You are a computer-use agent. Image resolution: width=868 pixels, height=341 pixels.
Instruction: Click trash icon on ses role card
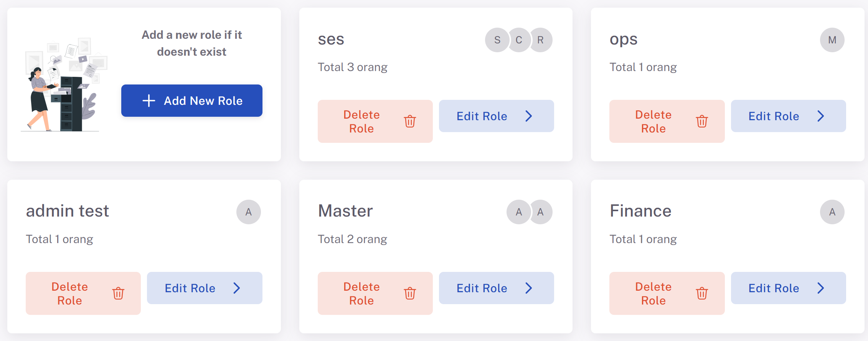pyautogui.click(x=410, y=121)
